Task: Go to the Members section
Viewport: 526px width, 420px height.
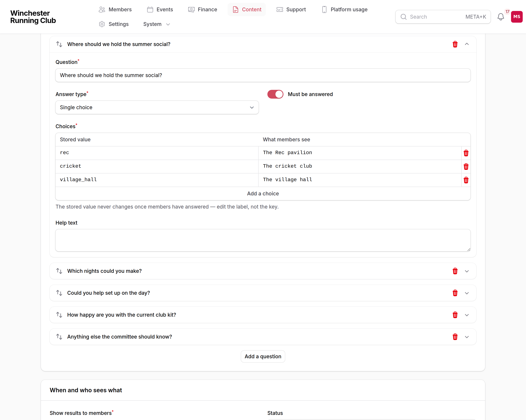Action: click(x=115, y=9)
